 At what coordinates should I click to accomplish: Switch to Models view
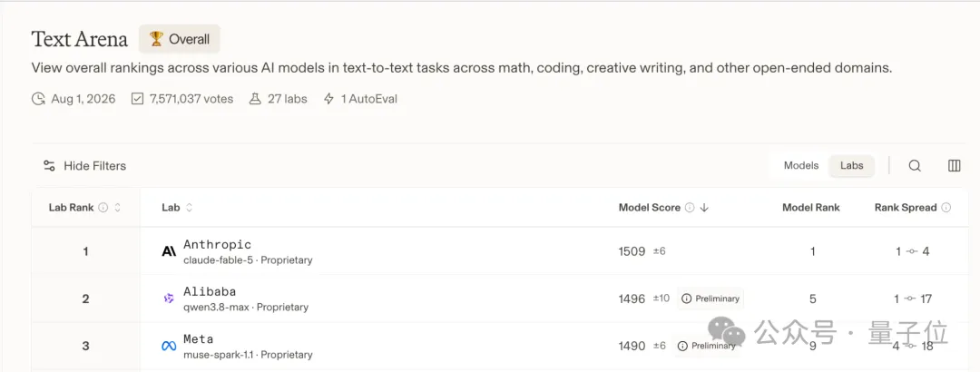(800, 166)
